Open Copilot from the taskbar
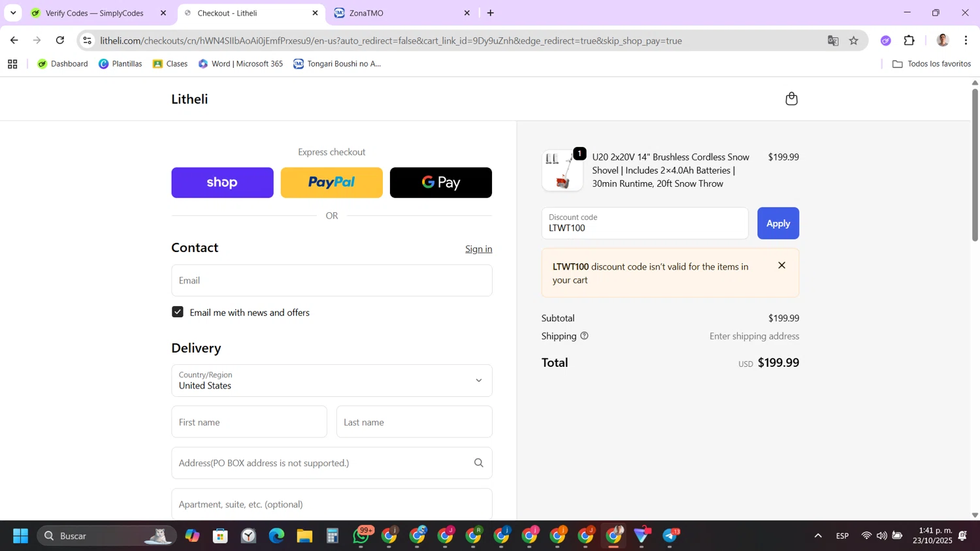The height and width of the screenshot is (551, 980). click(192, 536)
